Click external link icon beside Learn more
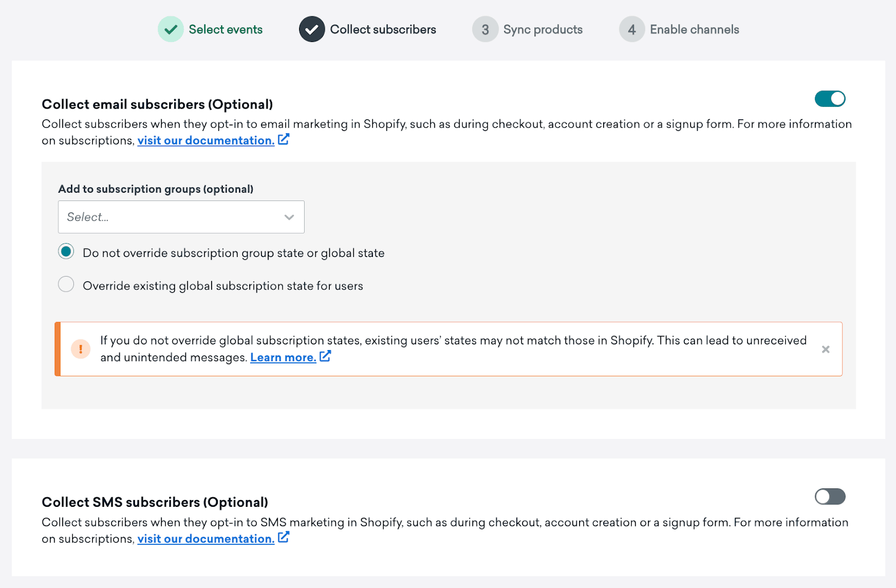This screenshot has height=588, width=896. click(325, 356)
